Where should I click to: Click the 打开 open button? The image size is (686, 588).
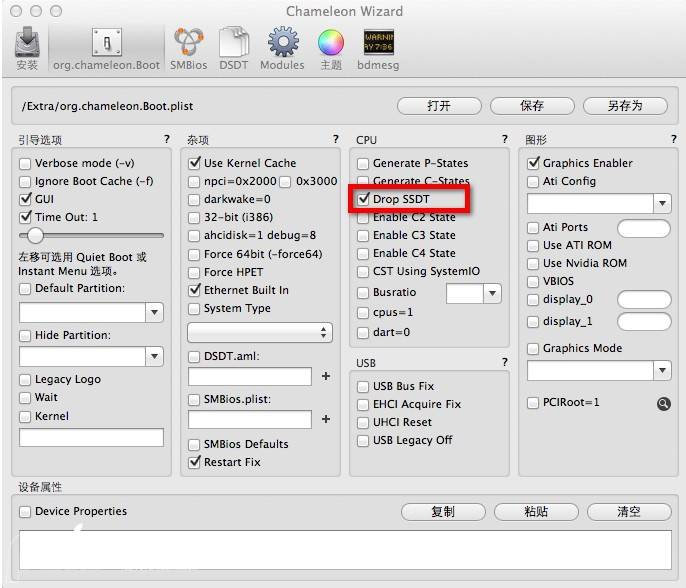click(x=438, y=105)
